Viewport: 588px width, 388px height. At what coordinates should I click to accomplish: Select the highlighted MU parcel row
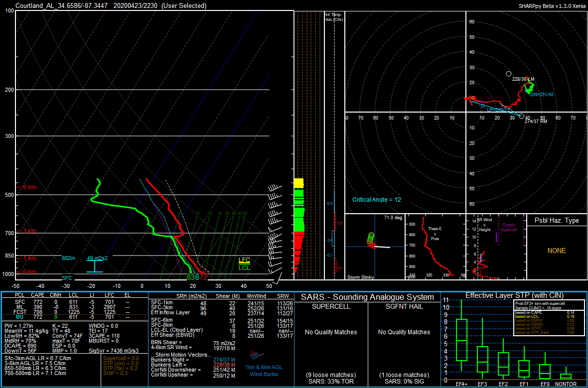point(74,317)
